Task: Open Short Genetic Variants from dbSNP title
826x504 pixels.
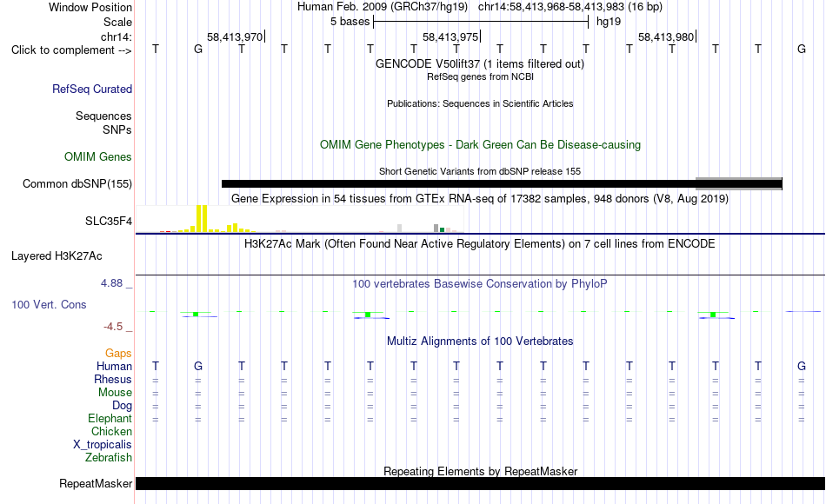Action: [x=479, y=172]
